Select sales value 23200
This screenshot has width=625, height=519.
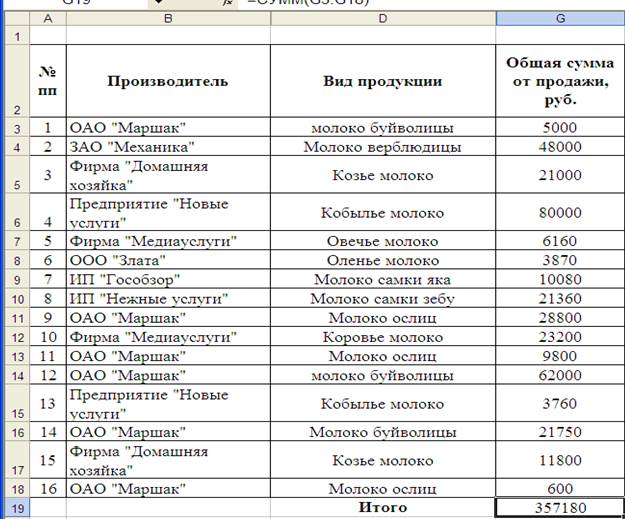tap(560, 337)
